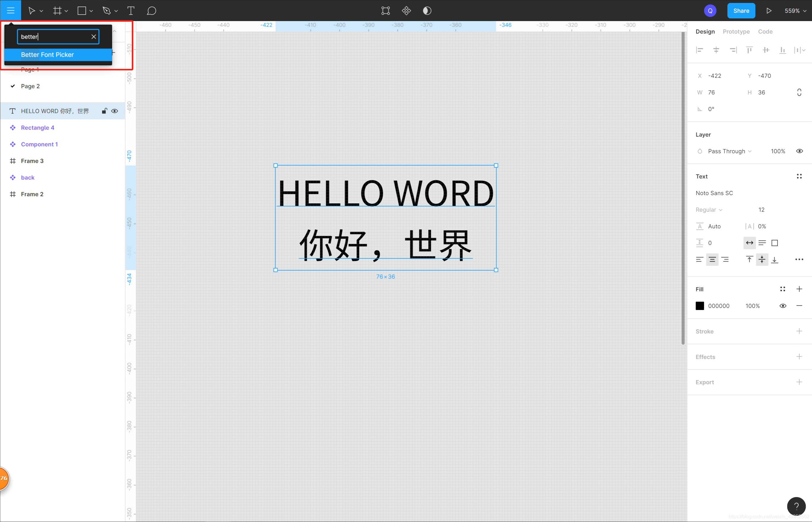
Task: Click the Share button
Action: pos(741,10)
